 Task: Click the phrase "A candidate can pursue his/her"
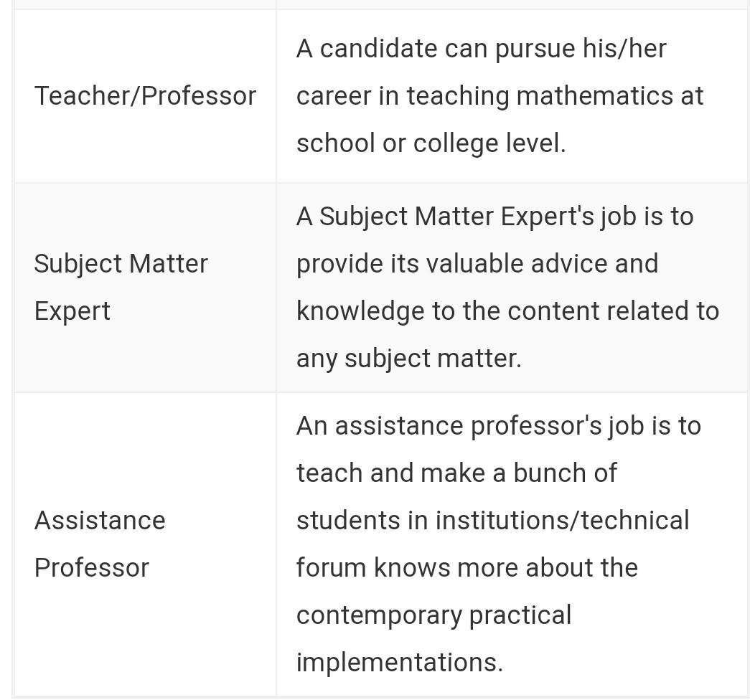pos(481,49)
